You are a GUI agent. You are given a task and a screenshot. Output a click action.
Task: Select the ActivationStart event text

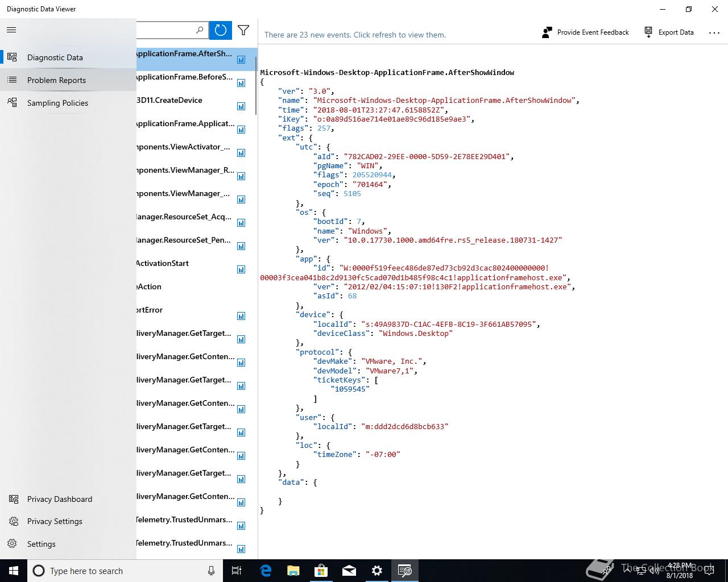coord(163,263)
